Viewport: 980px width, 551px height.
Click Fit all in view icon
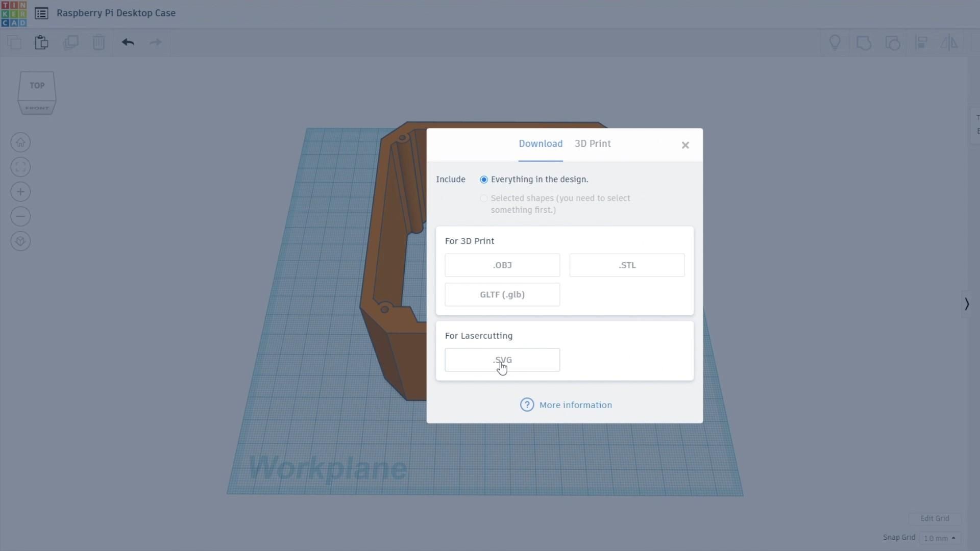20,167
